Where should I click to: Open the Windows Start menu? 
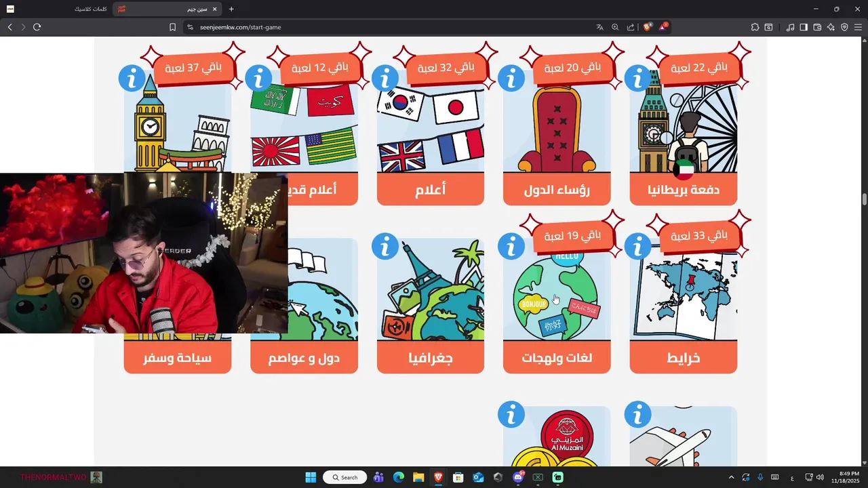pyautogui.click(x=311, y=477)
